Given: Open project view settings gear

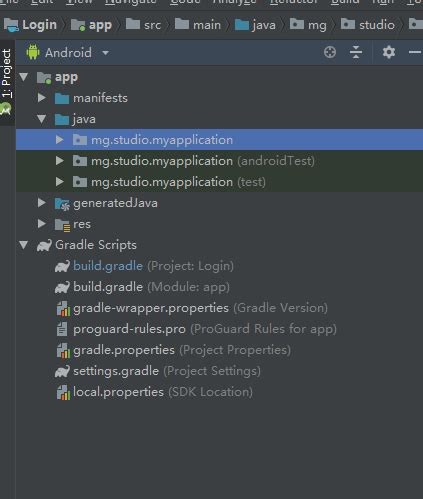Looking at the screenshot, I should pyautogui.click(x=389, y=52).
